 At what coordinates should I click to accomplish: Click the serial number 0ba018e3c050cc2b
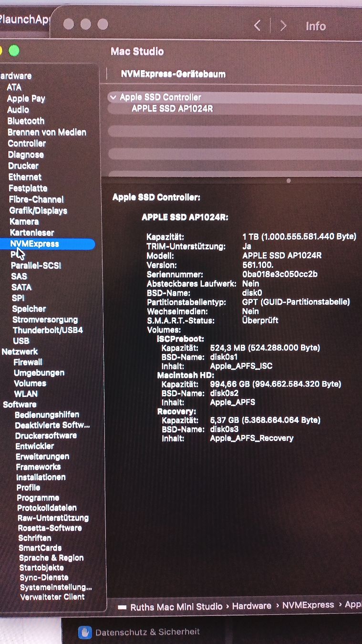pos(280,274)
